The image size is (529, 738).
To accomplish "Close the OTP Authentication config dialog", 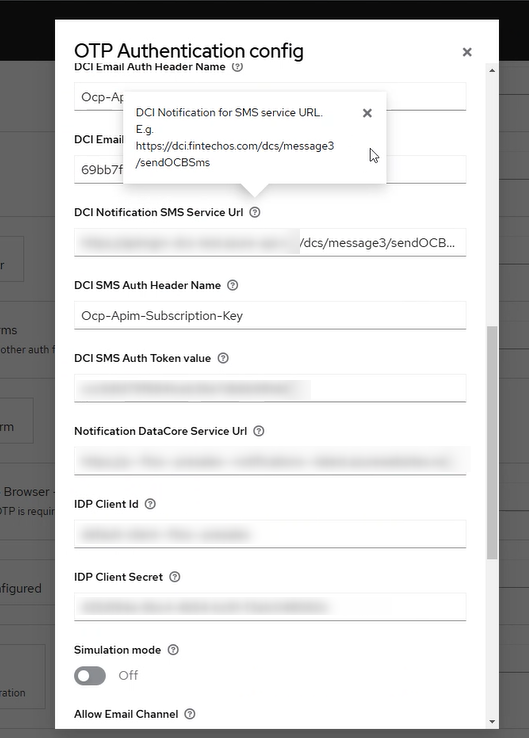I will point(467,52).
